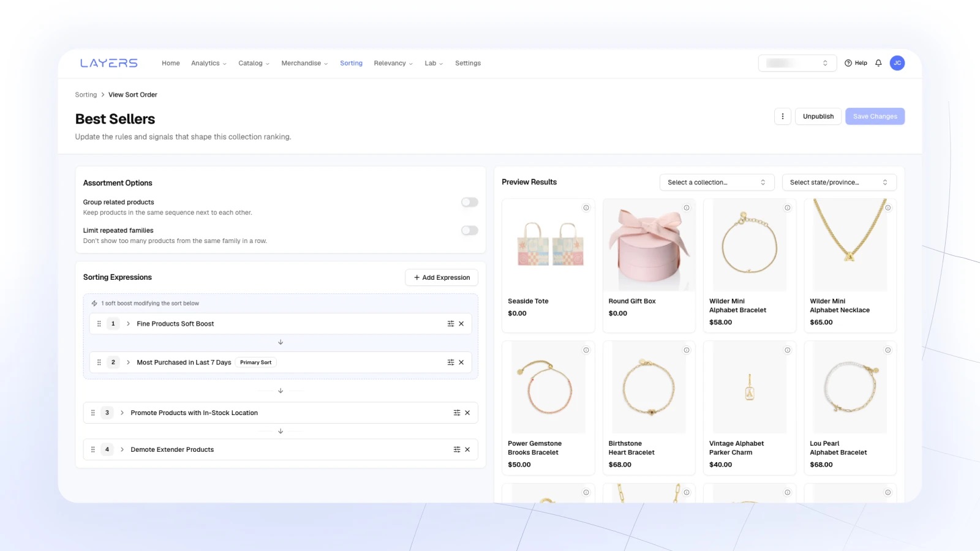Click the $40.00 price text
The height and width of the screenshot is (551, 980).
click(721, 465)
